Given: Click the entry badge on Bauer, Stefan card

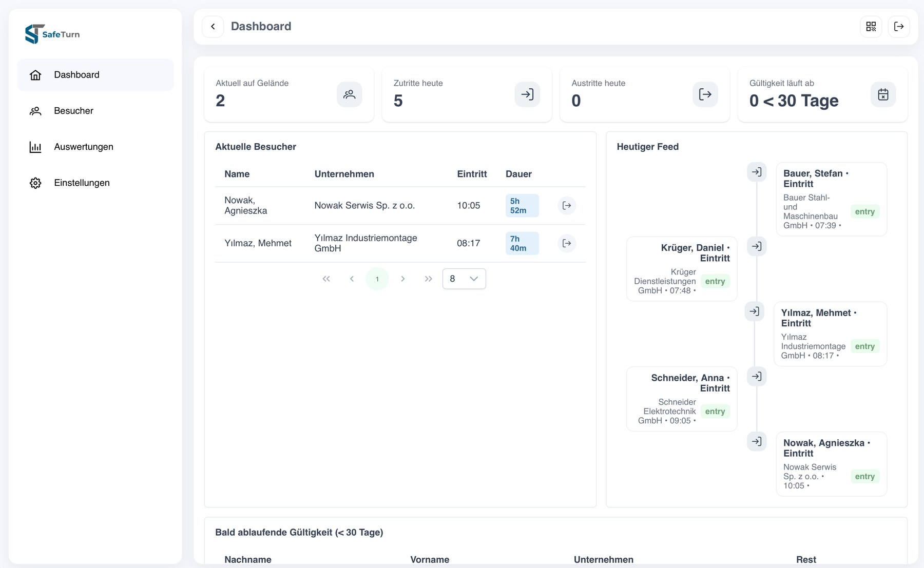Looking at the screenshot, I should [865, 211].
